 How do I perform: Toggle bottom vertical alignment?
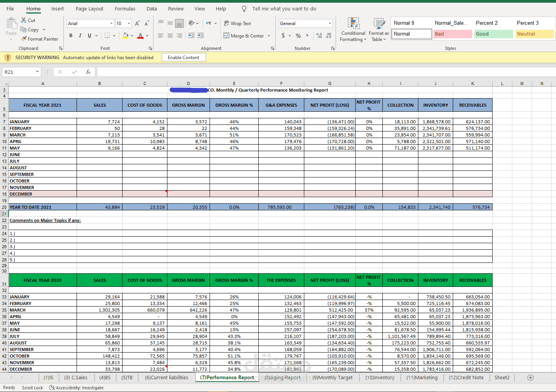tap(179, 23)
